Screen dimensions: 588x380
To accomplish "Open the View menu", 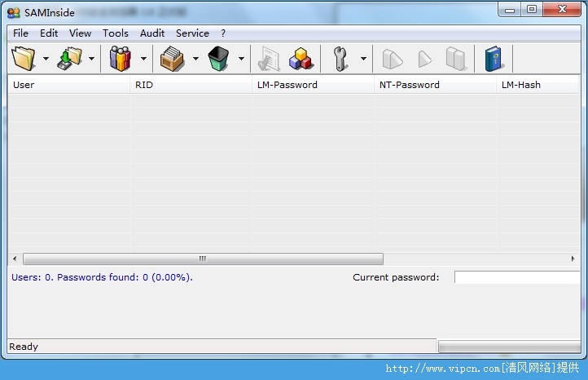I will click(81, 33).
